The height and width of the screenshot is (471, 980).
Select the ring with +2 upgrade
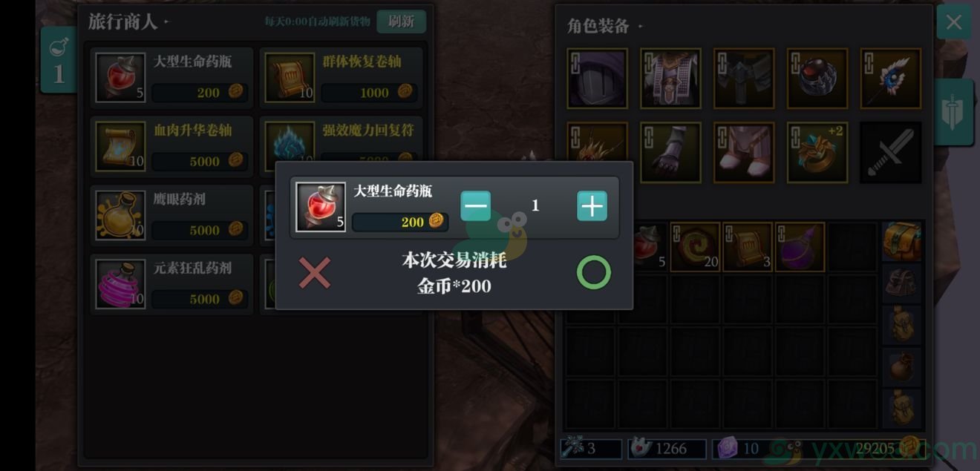click(x=817, y=152)
